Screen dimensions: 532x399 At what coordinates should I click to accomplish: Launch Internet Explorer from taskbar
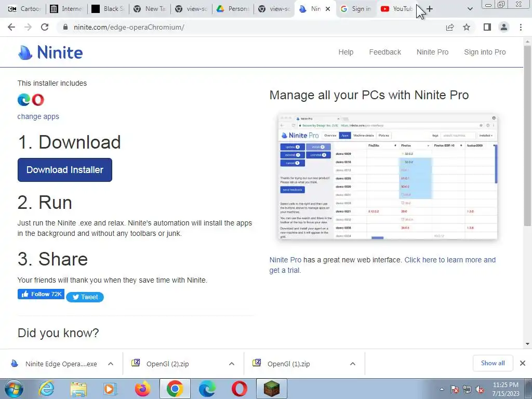(x=46, y=389)
